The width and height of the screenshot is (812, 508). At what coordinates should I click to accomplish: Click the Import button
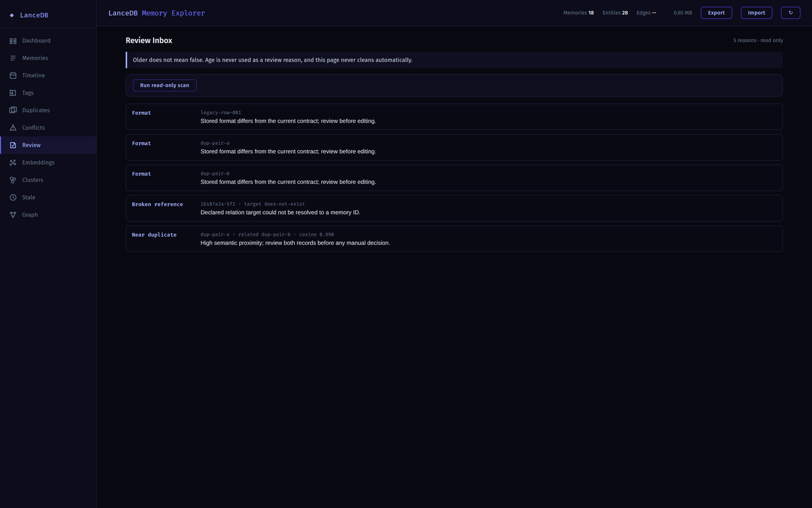coord(756,13)
